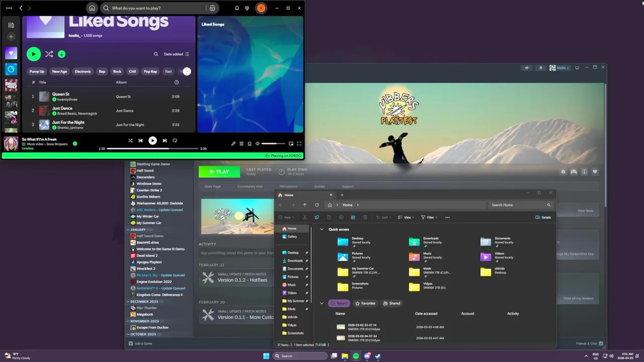The width and height of the screenshot is (644, 362).
Task: Collapse Quick access section in File Explorer
Action: (322, 229)
